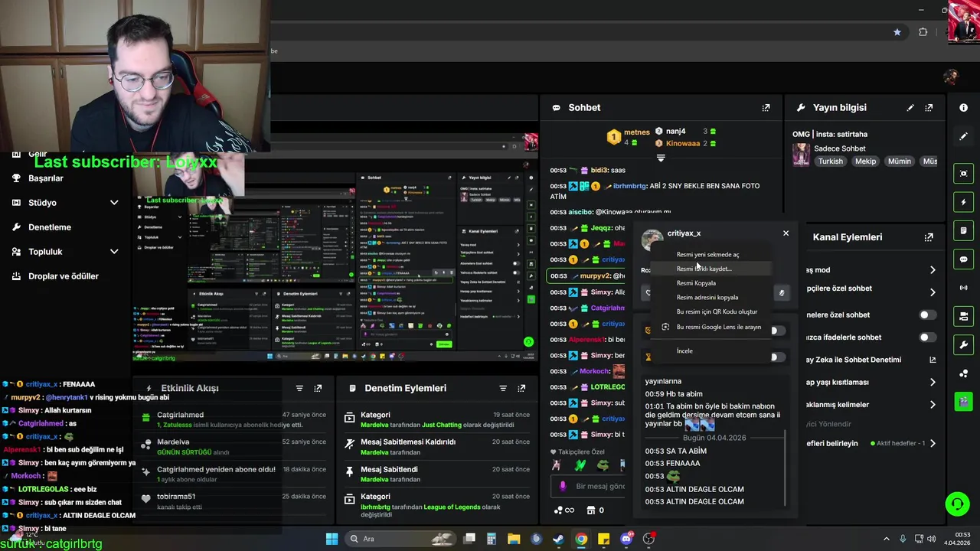The image size is (980, 551).
Task: Show hidden system tray icons
Action: click(887, 539)
